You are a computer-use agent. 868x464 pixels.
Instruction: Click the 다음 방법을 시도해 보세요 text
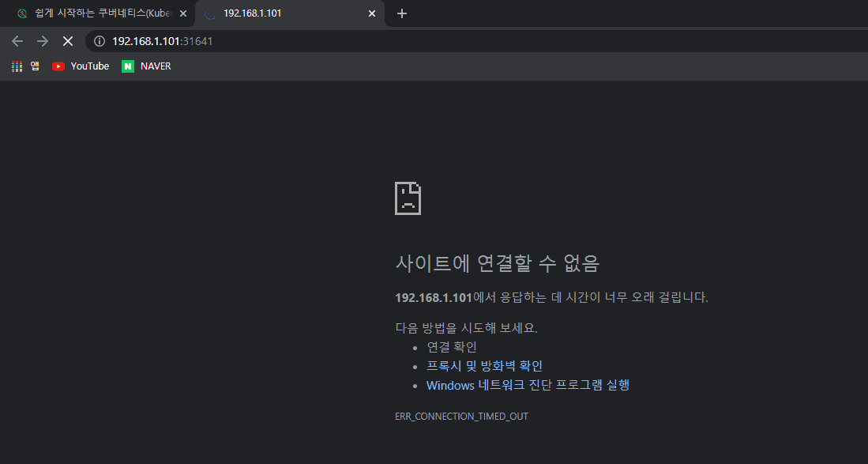pos(466,328)
